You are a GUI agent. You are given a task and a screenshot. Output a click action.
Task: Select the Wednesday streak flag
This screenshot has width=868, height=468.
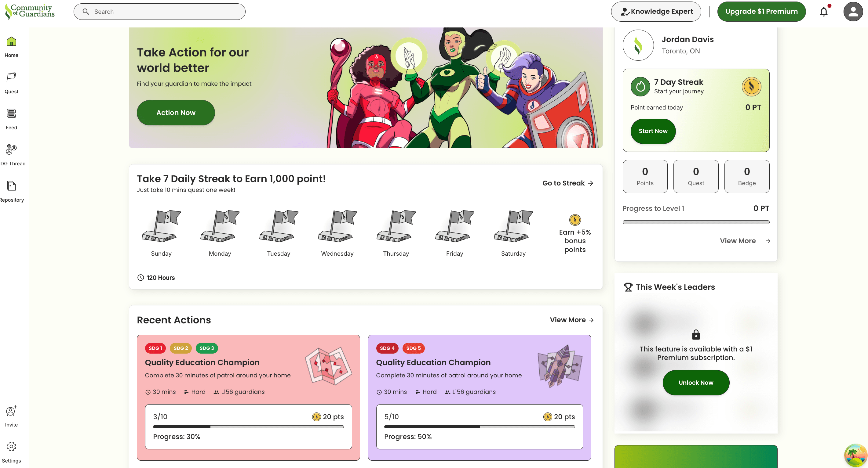tap(337, 227)
